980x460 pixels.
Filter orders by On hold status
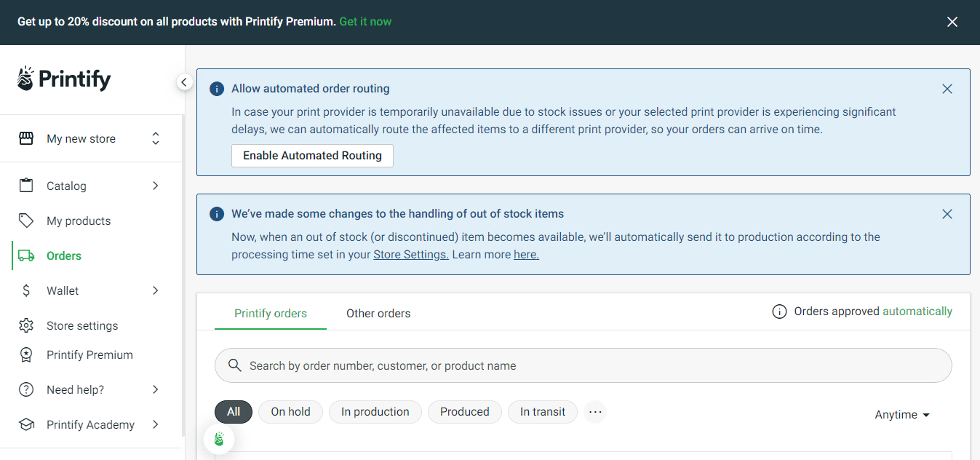pos(290,412)
